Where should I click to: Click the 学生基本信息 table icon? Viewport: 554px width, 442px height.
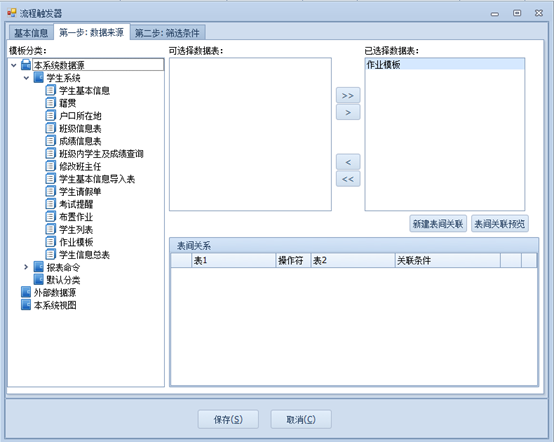(x=51, y=90)
